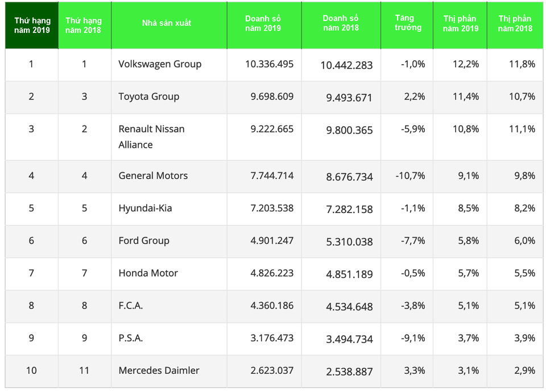Click the -1,0% growth value

point(413,64)
